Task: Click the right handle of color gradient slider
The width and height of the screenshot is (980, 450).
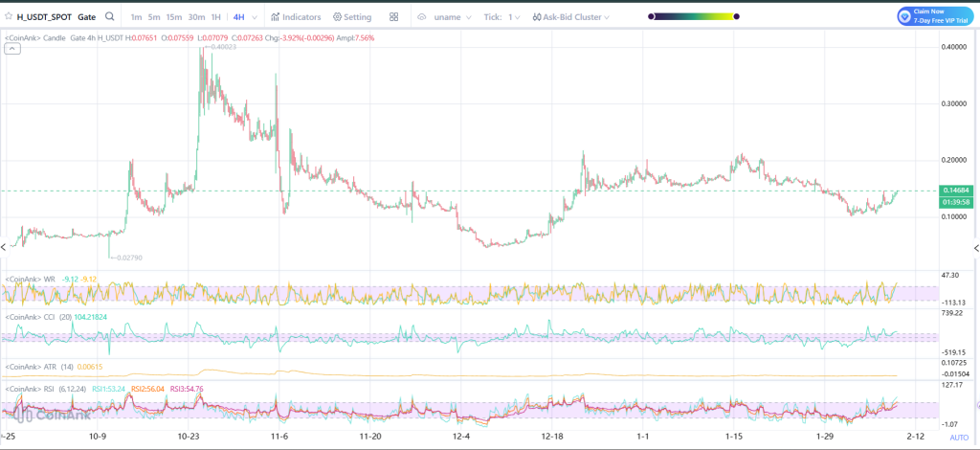Action: tap(739, 17)
